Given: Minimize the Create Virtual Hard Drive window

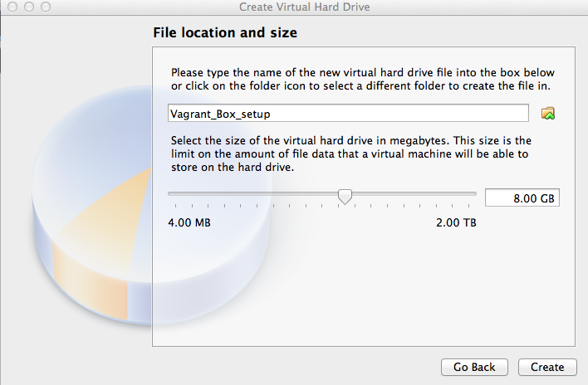Looking at the screenshot, I should [29, 7].
